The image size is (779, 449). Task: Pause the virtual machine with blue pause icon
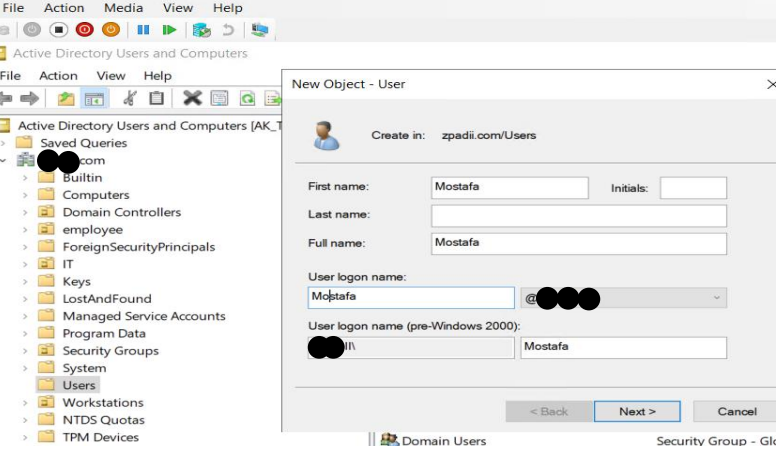click(x=143, y=30)
